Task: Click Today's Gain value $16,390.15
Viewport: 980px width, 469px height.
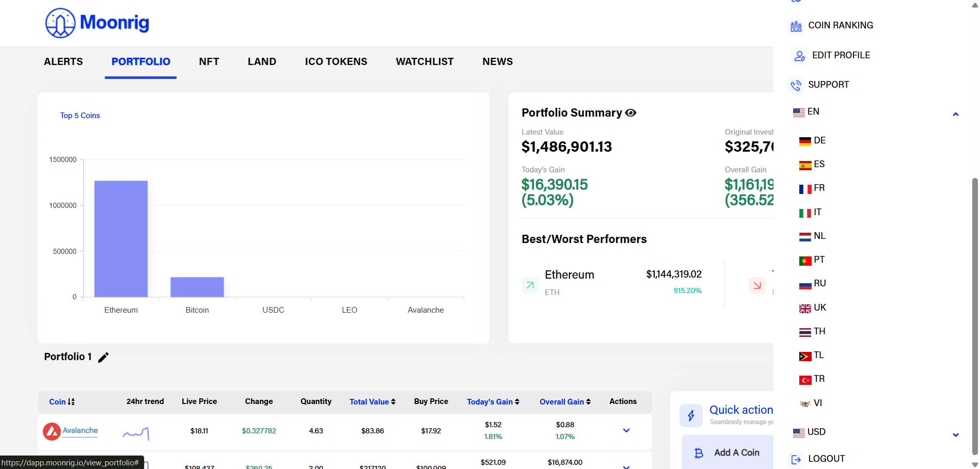Action: [555, 185]
